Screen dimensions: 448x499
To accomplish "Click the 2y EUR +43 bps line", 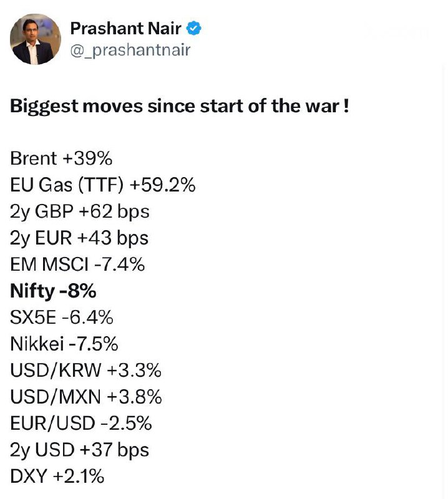I will coord(79,238).
